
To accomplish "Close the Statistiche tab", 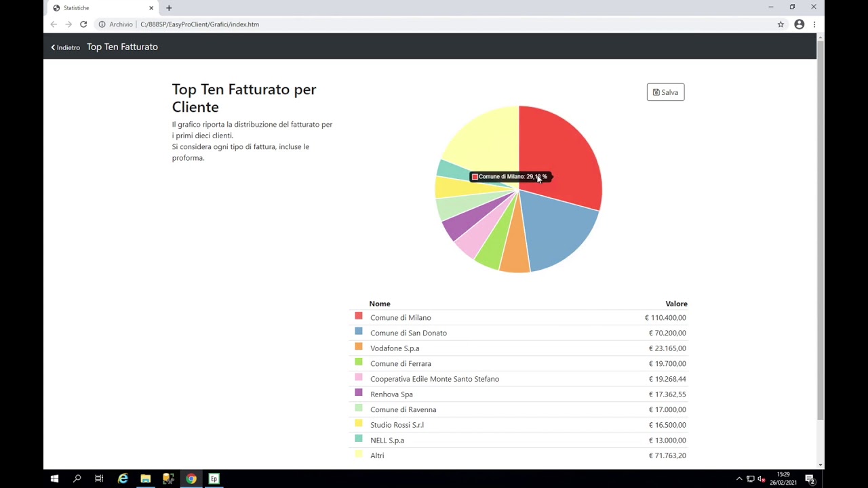I will point(151,8).
